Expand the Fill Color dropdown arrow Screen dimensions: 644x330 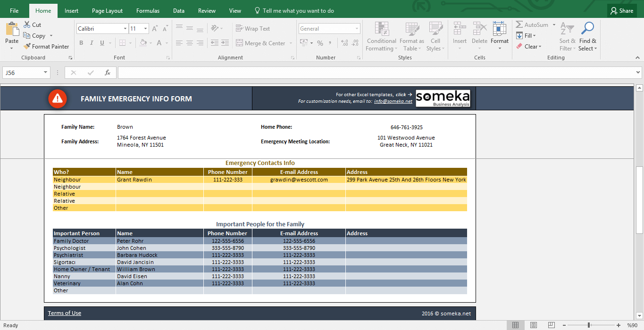pos(150,43)
